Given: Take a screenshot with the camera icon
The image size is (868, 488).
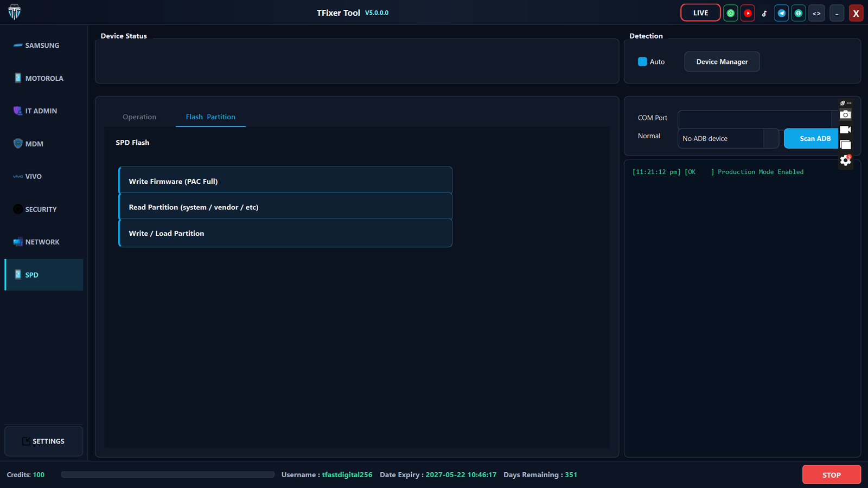Looking at the screenshot, I should (x=845, y=114).
